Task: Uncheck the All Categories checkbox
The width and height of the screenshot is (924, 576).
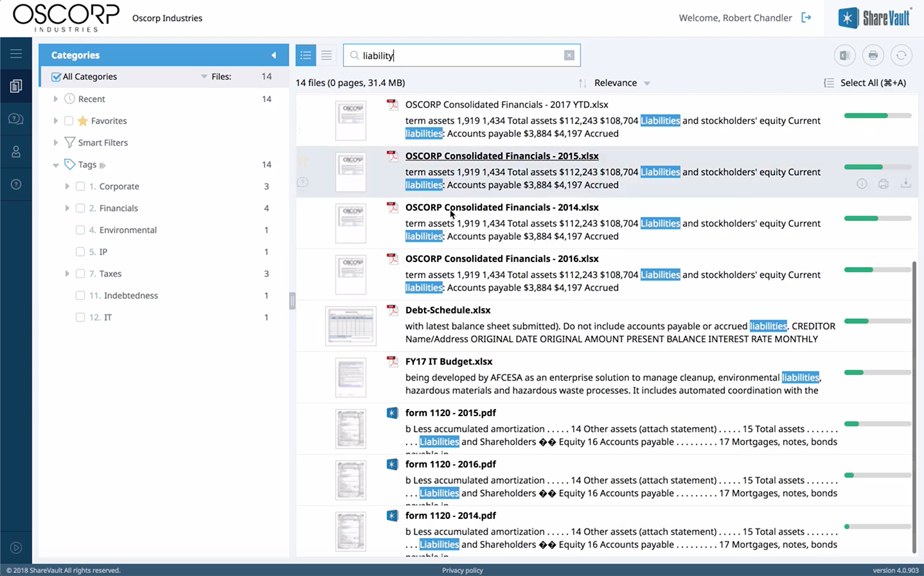Action: 56,76
